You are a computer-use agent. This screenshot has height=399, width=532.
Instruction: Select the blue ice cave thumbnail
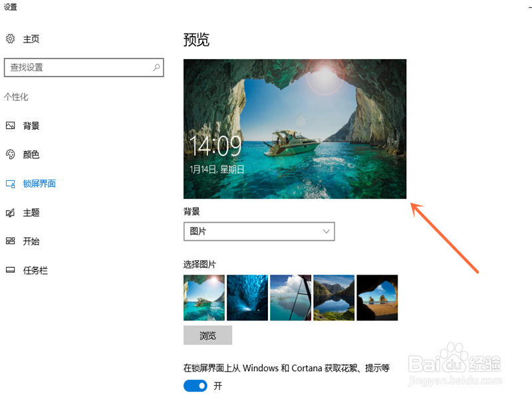247,297
